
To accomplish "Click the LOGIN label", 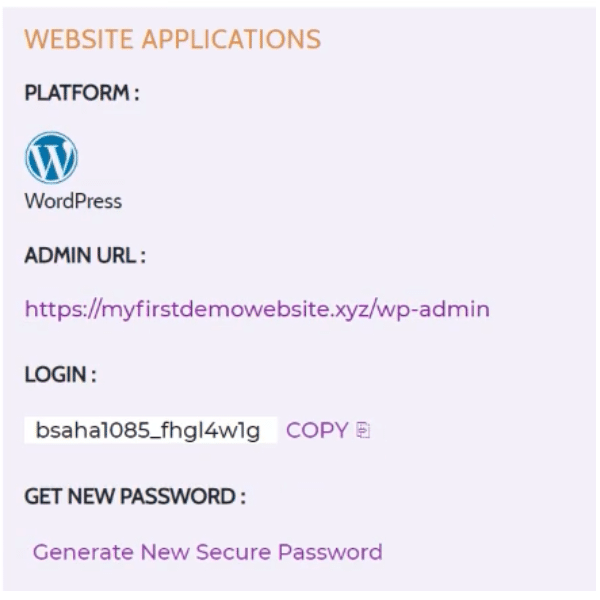I will click(60, 374).
